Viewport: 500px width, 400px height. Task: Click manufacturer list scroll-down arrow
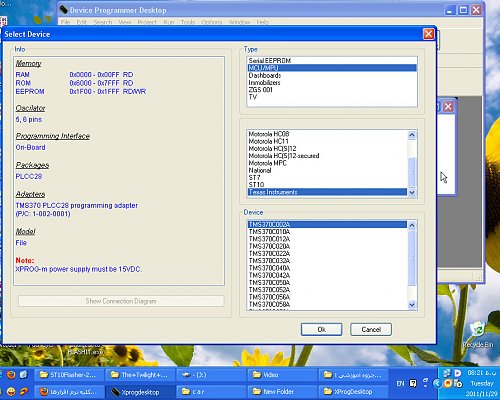(412, 192)
